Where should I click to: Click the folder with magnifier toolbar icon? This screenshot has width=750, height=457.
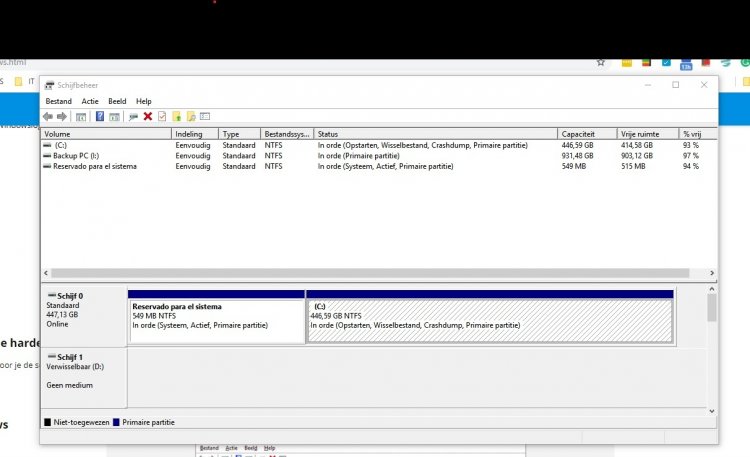[191, 116]
